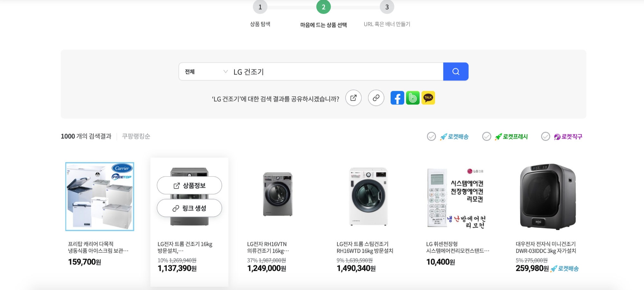Open LG 휘센천장형 리모컨 title
Screen dimensions: 644x290
coord(458,247)
